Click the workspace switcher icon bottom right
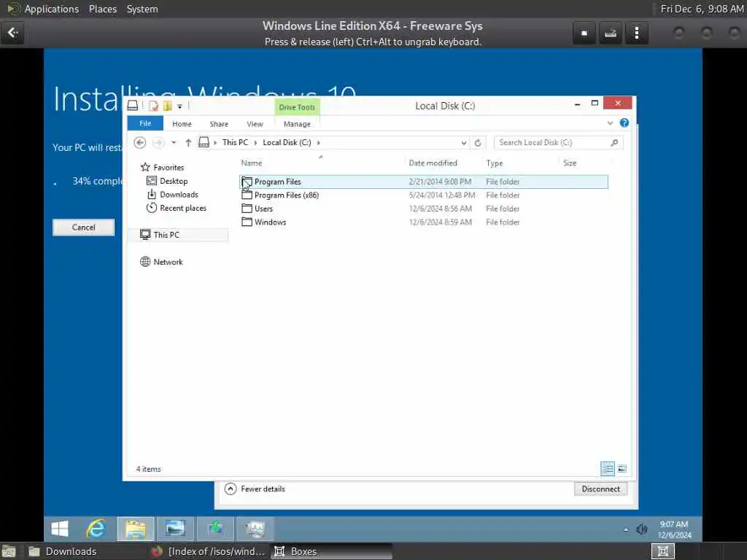 [x=662, y=551]
